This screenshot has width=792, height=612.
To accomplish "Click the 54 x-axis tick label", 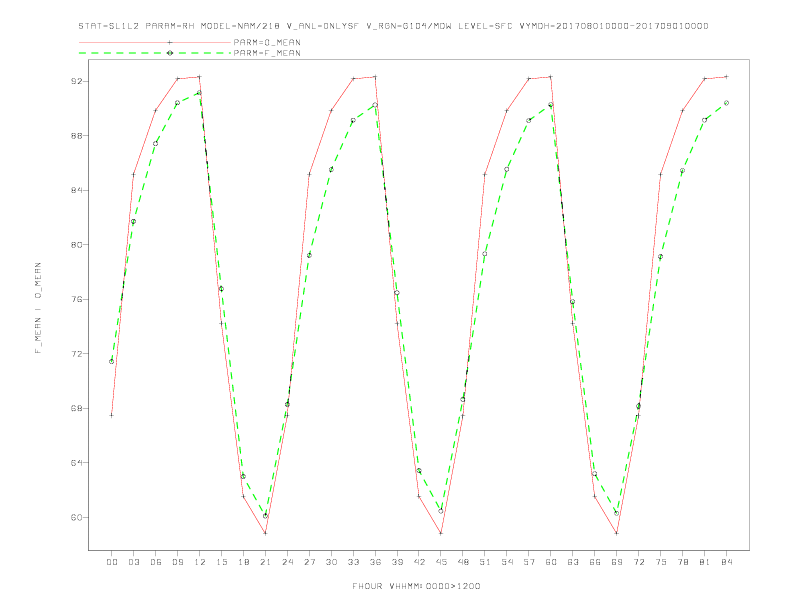I will coord(507,562).
